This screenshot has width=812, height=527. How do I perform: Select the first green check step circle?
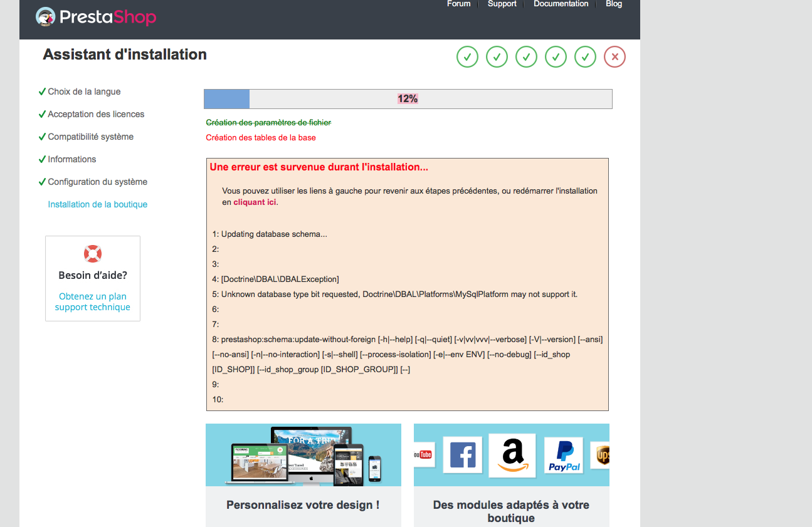coord(467,57)
